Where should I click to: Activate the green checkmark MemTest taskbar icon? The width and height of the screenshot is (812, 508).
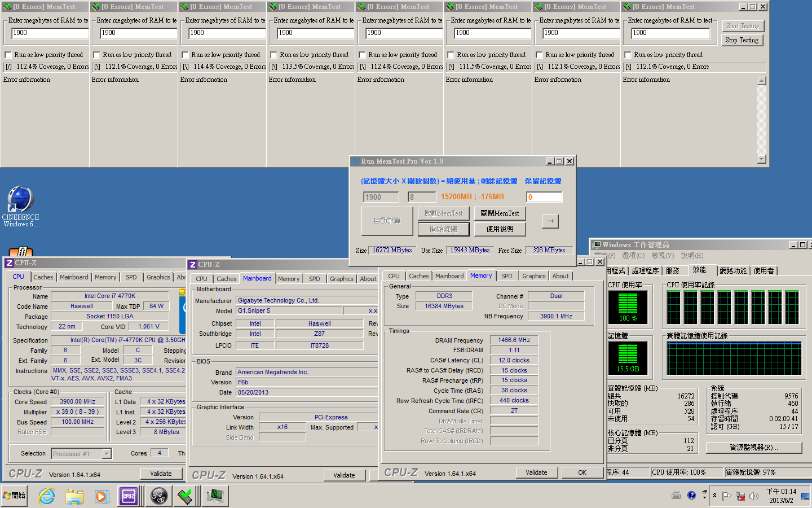click(185, 496)
